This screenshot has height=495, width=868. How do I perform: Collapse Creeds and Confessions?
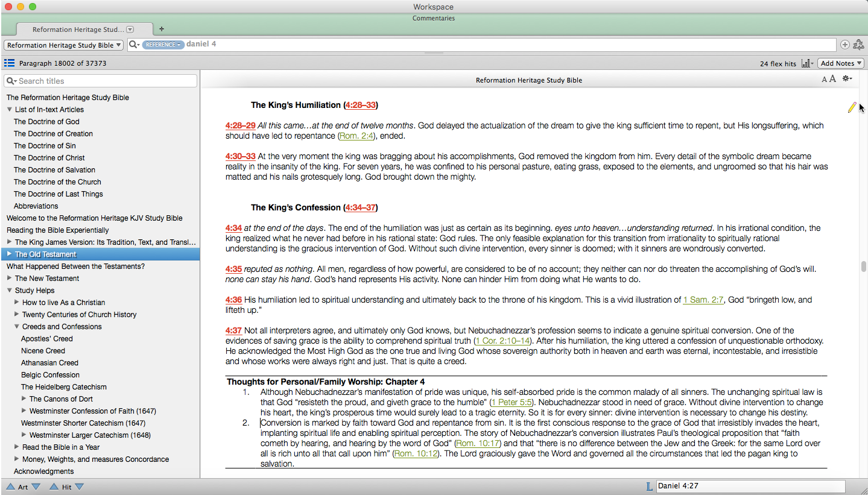coord(17,327)
